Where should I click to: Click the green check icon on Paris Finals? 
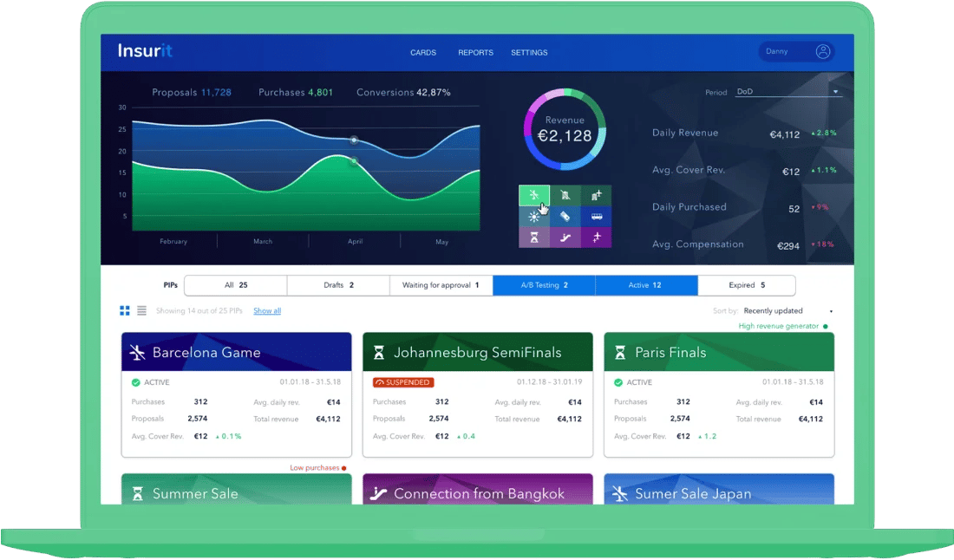pyautogui.click(x=618, y=382)
